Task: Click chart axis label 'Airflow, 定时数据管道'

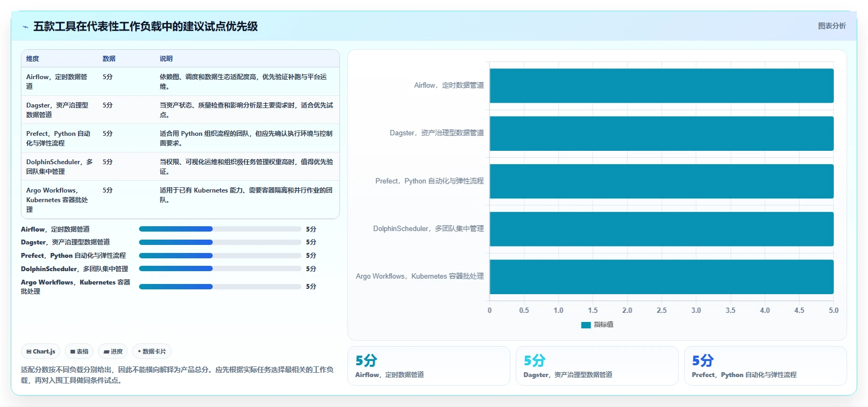Action: 449,85
